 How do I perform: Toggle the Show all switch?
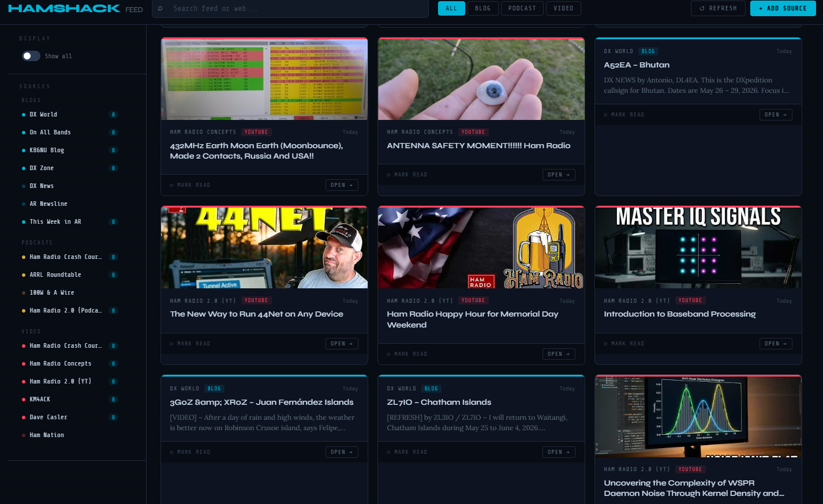click(31, 56)
